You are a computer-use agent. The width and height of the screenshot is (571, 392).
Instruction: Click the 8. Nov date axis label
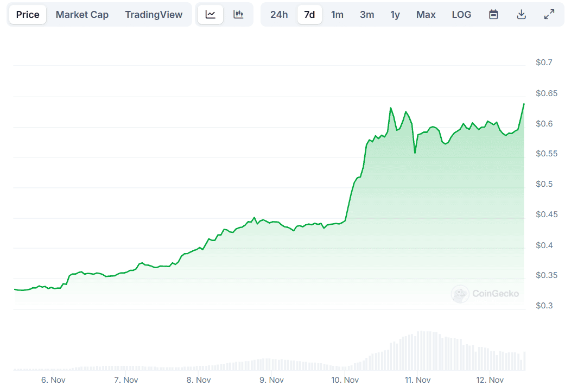point(199,380)
